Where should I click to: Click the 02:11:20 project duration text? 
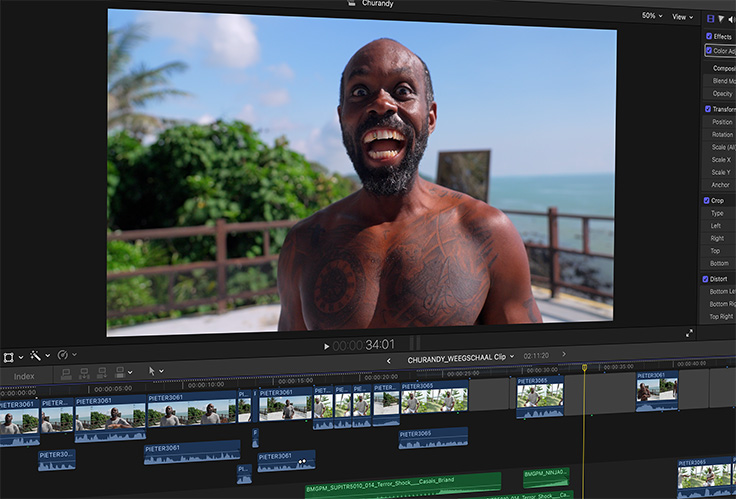pyautogui.click(x=536, y=355)
